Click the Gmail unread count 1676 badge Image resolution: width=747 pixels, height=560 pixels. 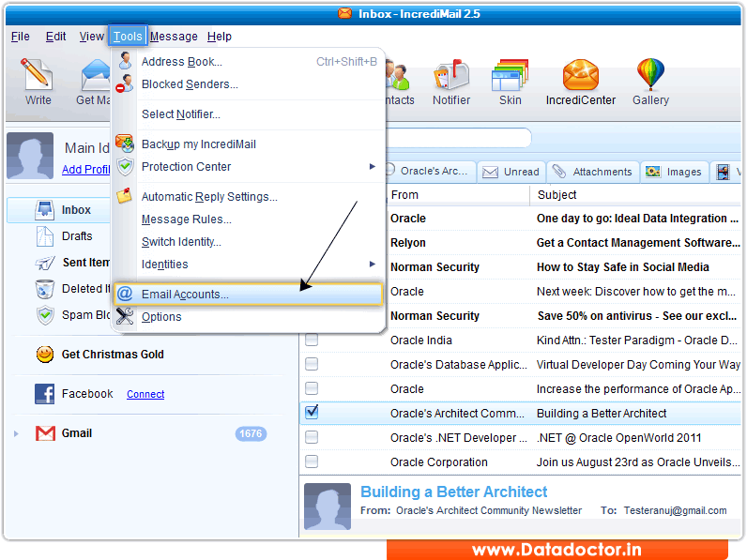(x=251, y=433)
